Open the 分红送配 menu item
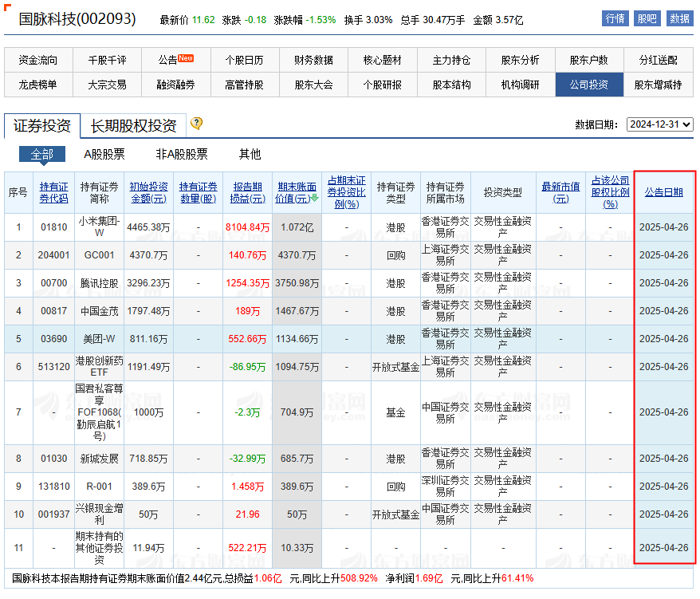Image resolution: width=700 pixels, height=599 pixels. [x=659, y=61]
